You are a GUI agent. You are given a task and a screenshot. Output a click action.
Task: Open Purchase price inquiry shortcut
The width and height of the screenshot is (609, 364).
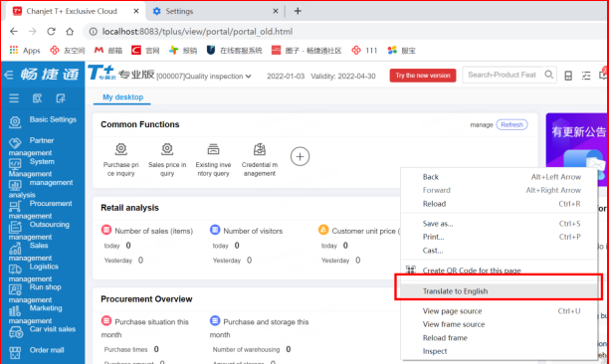pos(120,160)
